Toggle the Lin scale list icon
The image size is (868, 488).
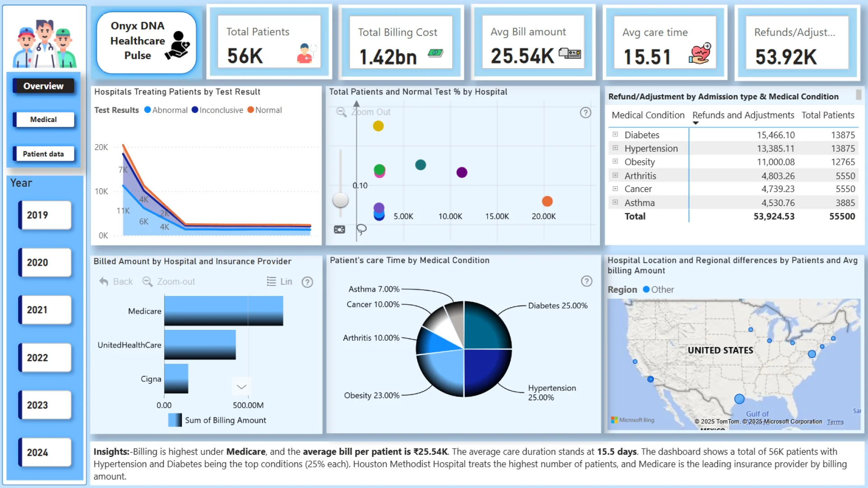point(271,282)
